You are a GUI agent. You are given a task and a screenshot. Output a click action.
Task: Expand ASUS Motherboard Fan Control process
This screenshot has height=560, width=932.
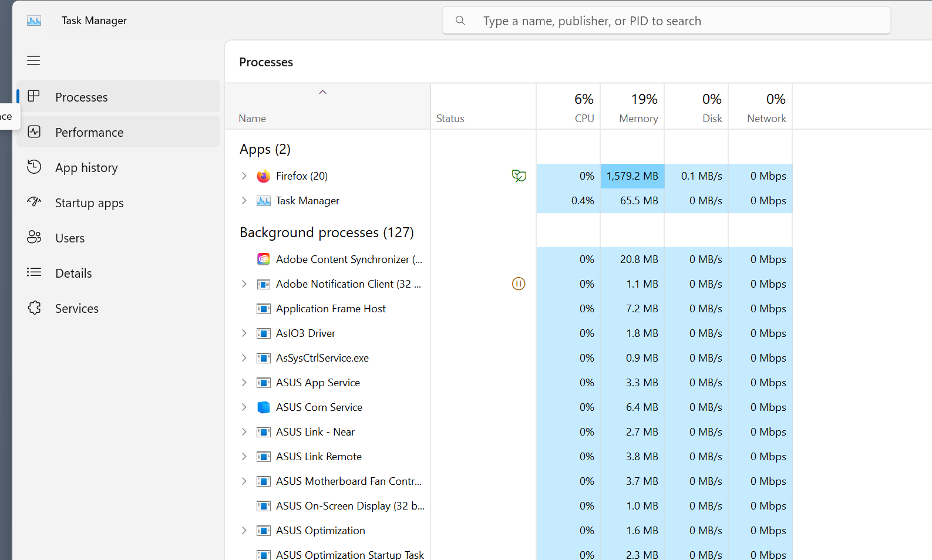click(244, 481)
